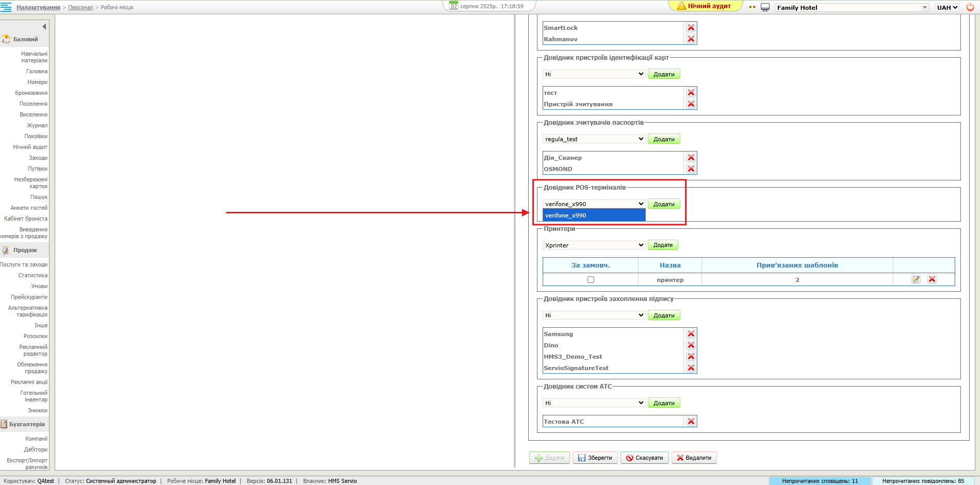This screenshot has width=980, height=485.
Task: Select verifone_x990 option in list
Action: [x=594, y=215]
